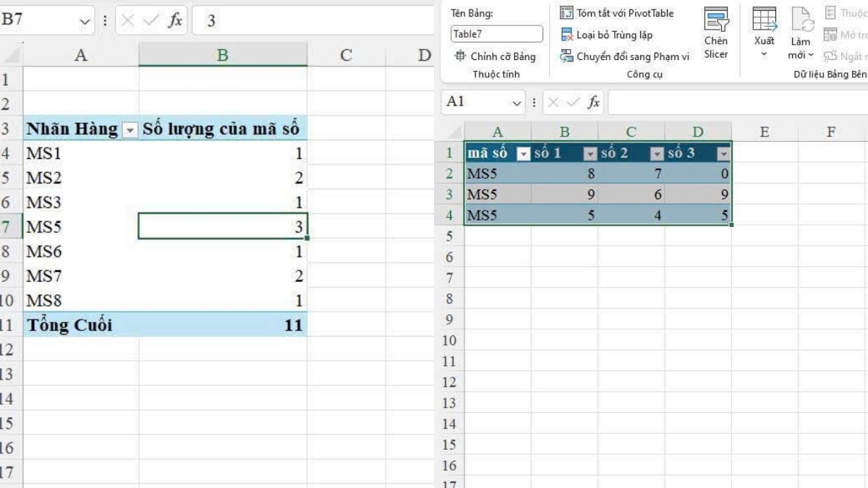
Task: Click the grand total value 11
Action: 293,325
